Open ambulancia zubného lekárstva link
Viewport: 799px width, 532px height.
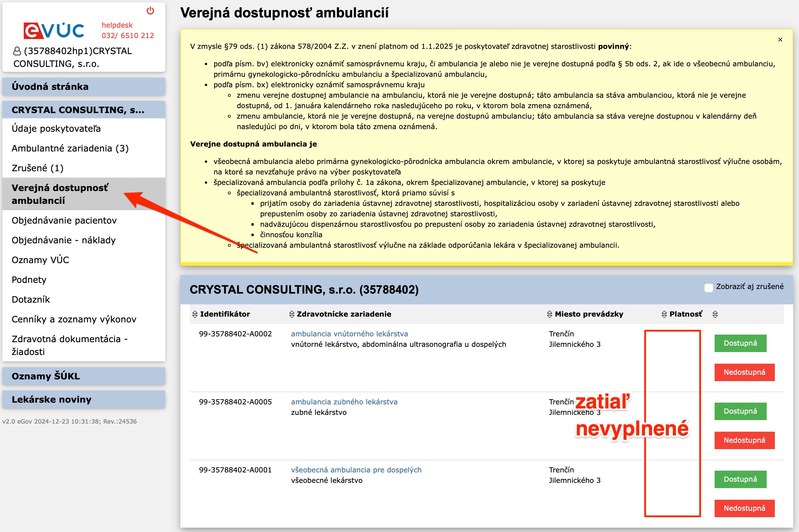344,402
